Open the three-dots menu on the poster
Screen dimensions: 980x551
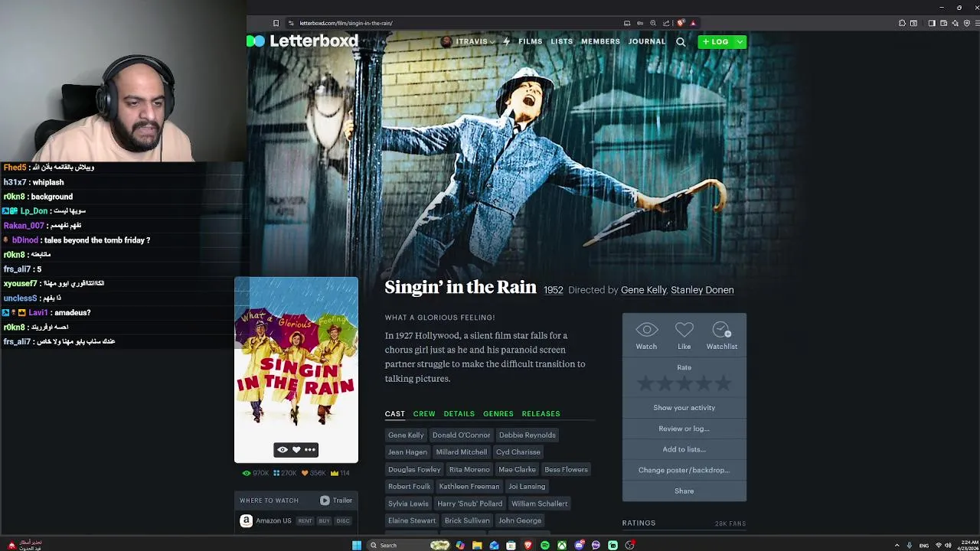click(x=309, y=450)
